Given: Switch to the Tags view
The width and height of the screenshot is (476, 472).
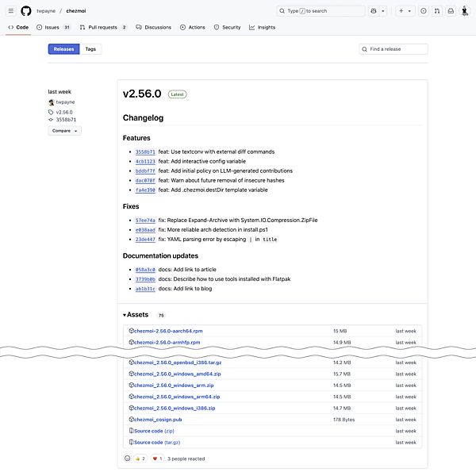Looking at the screenshot, I should pos(90,49).
